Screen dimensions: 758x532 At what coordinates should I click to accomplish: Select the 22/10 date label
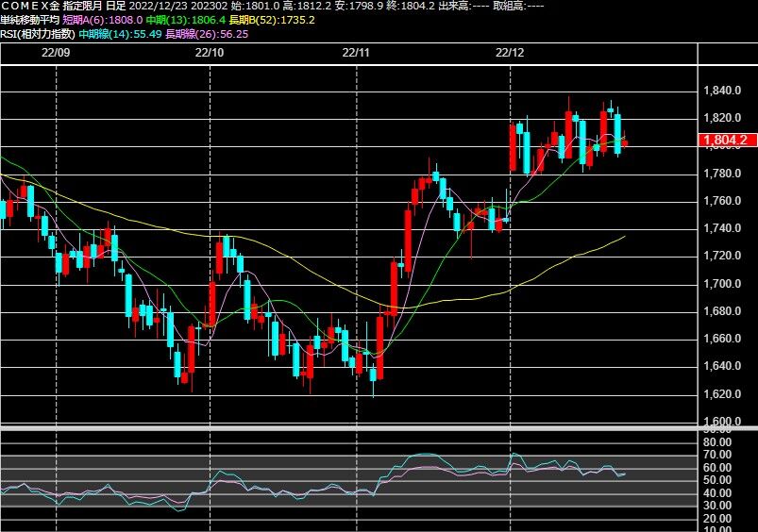tap(210, 52)
